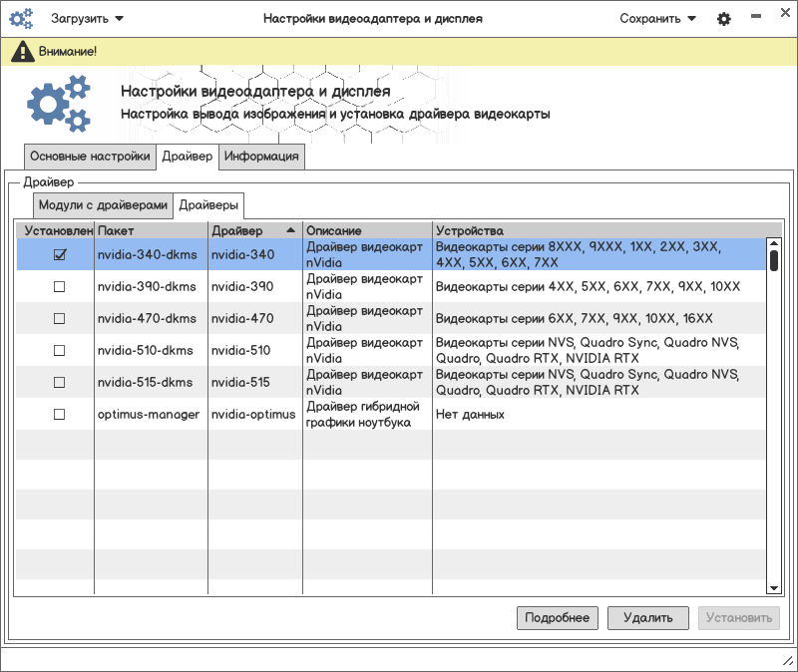
Task: Click the scrollbar down arrow in drivers table
Action: tap(773, 588)
